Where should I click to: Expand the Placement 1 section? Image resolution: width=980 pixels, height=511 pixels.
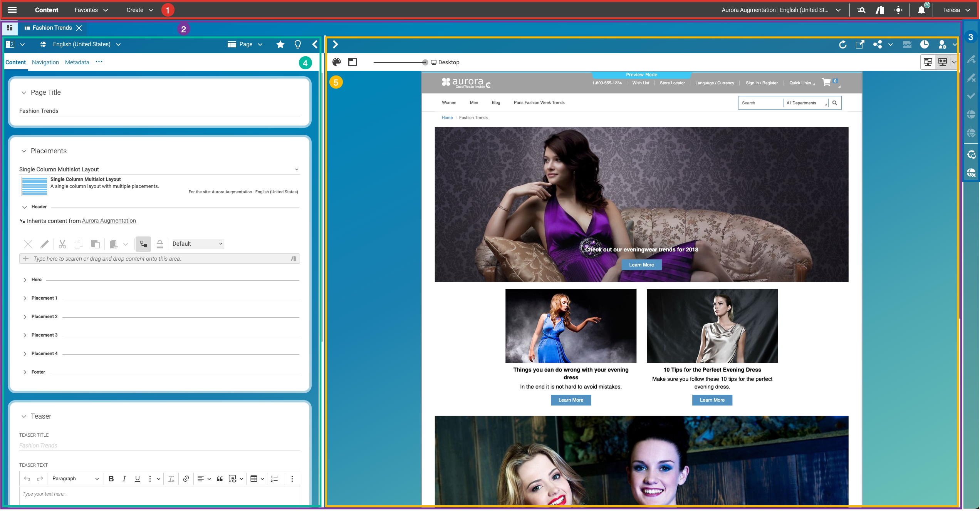(x=25, y=298)
